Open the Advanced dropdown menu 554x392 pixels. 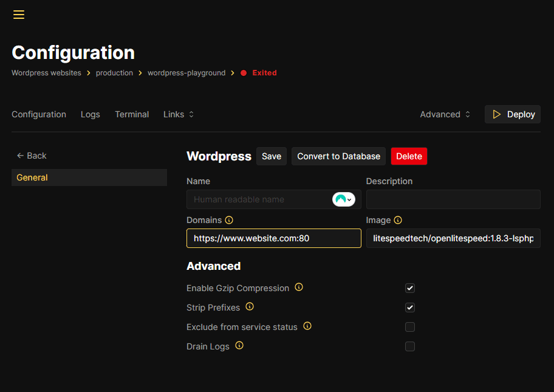pyautogui.click(x=445, y=114)
